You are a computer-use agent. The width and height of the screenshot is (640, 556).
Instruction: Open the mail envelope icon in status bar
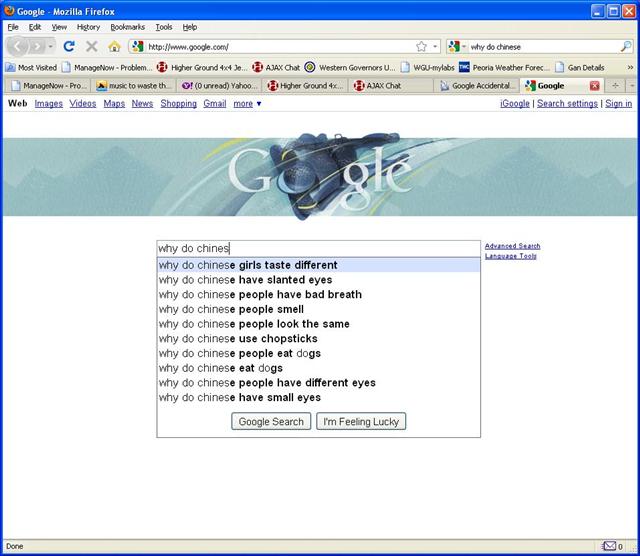point(609,546)
